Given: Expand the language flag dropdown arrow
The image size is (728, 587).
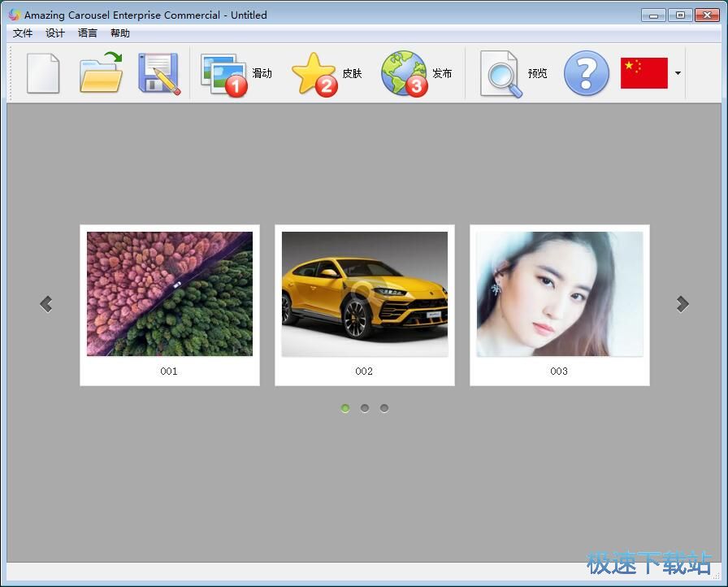Looking at the screenshot, I should tap(678, 73).
